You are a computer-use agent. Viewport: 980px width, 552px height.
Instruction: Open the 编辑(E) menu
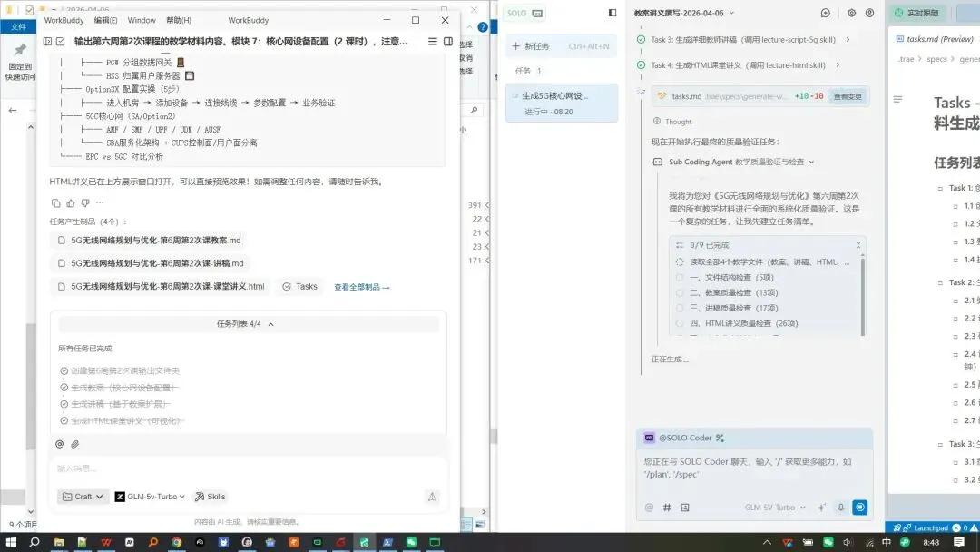click(x=105, y=20)
